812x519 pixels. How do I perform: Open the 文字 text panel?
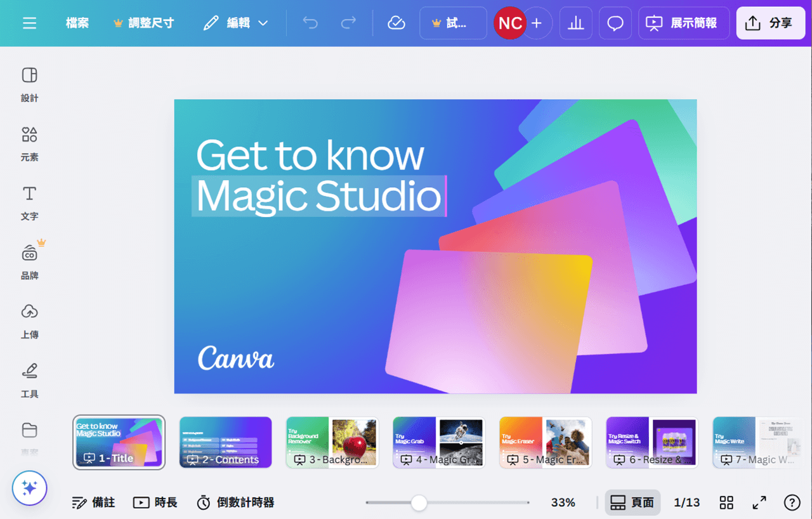click(x=30, y=203)
